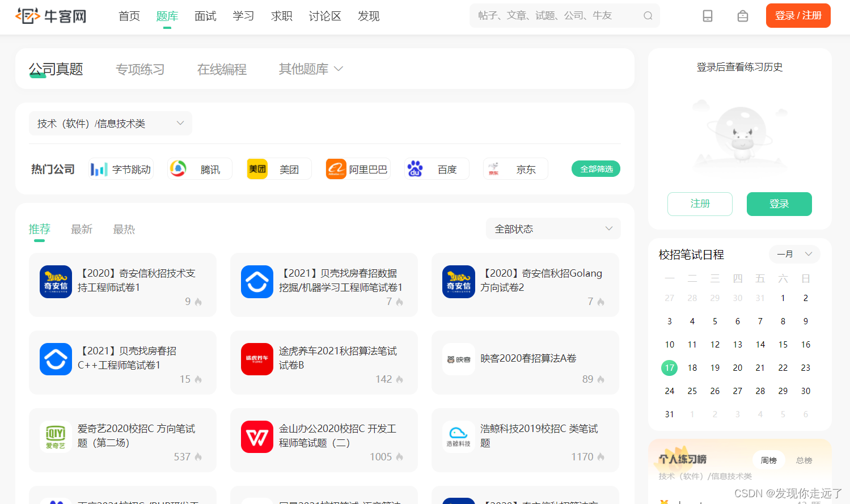
Task: Click the 映客 logo
Action: [x=458, y=359]
